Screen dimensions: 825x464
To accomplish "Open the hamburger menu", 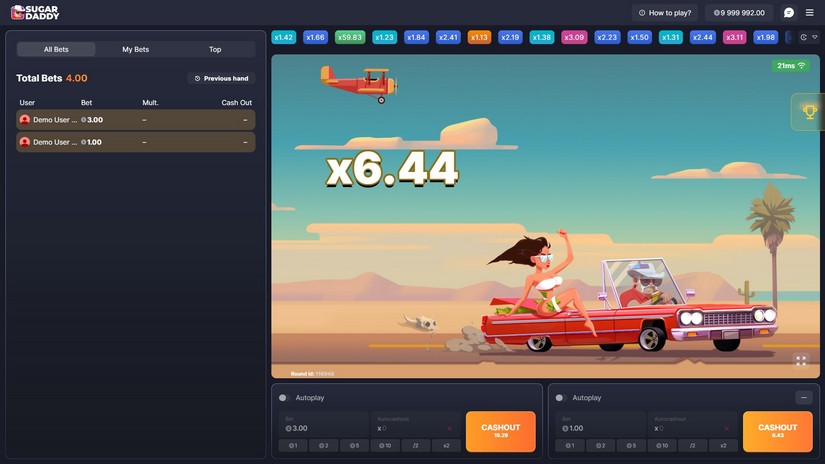I will [x=810, y=13].
